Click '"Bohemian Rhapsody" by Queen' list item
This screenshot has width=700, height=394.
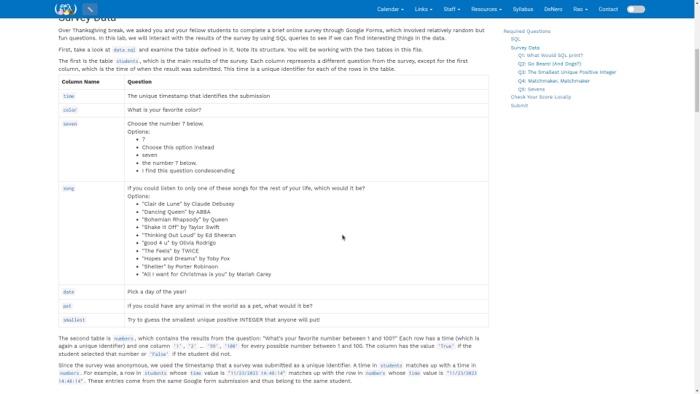185,220
